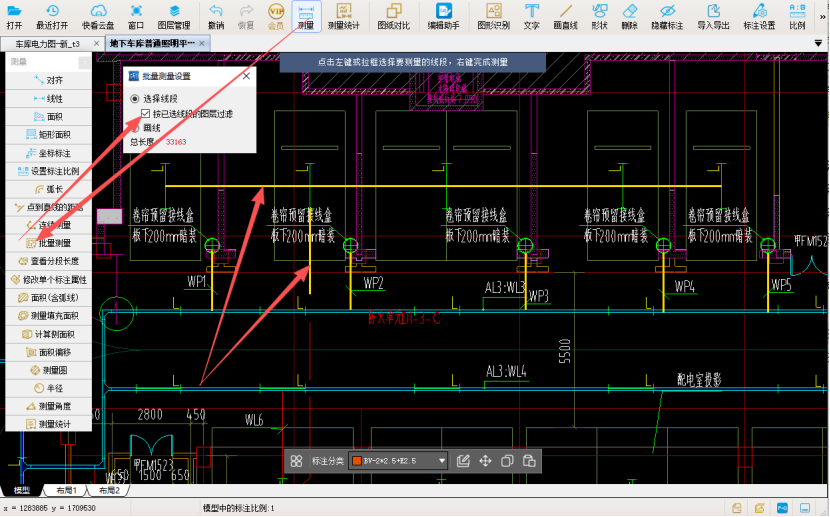Click the orange annotation color swatch
The image size is (830, 517).
click(x=356, y=461)
